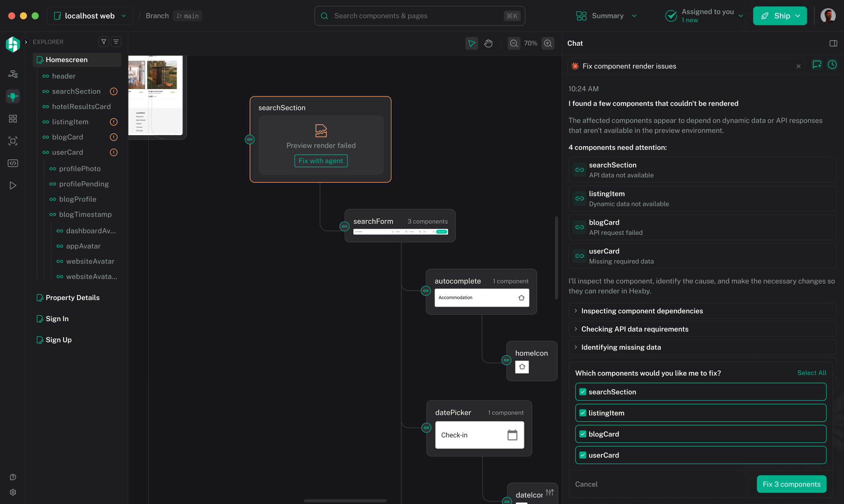The width and height of the screenshot is (844, 504).
Task: Uncheck the userCard checkbox
Action: click(x=583, y=455)
